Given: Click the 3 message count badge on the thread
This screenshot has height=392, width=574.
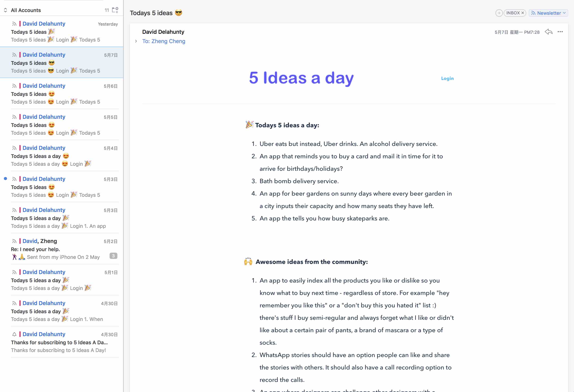Looking at the screenshot, I should point(113,256).
